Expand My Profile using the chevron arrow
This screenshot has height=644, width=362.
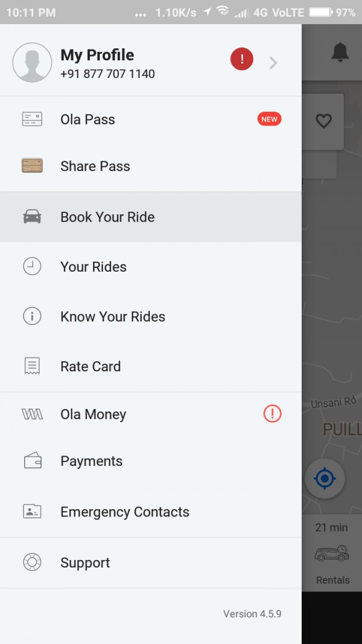pos(273,62)
